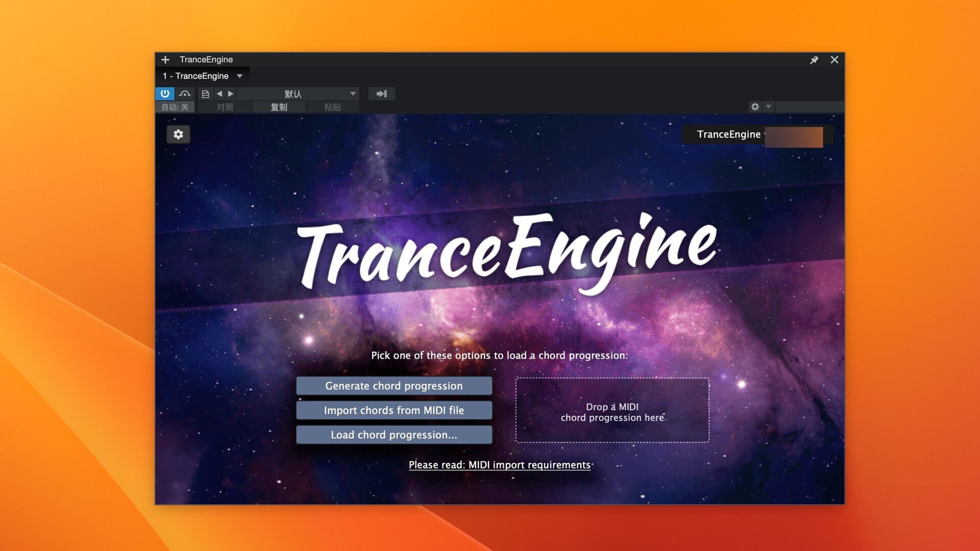Image resolution: width=980 pixels, height=551 pixels.
Task: Open host toolbar gear settings
Action: point(755,107)
